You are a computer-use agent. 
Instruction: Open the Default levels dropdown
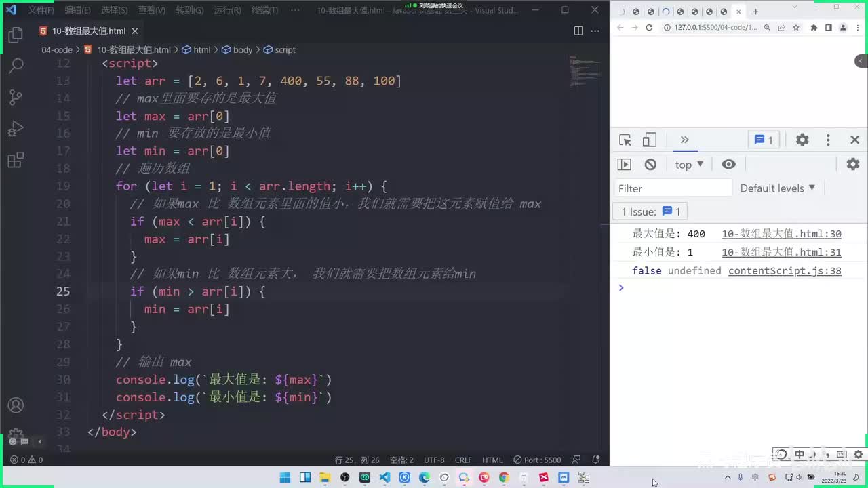click(778, 188)
